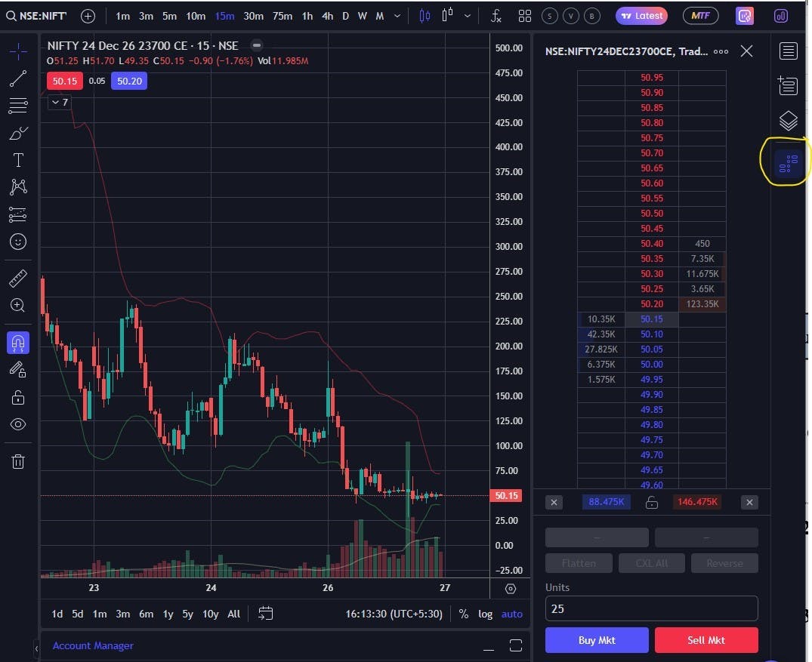Open the Account Manager link

coord(93,645)
